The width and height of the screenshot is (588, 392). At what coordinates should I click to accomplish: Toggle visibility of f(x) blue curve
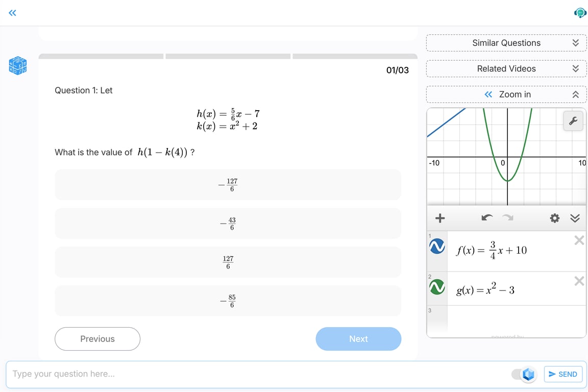pos(437,247)
